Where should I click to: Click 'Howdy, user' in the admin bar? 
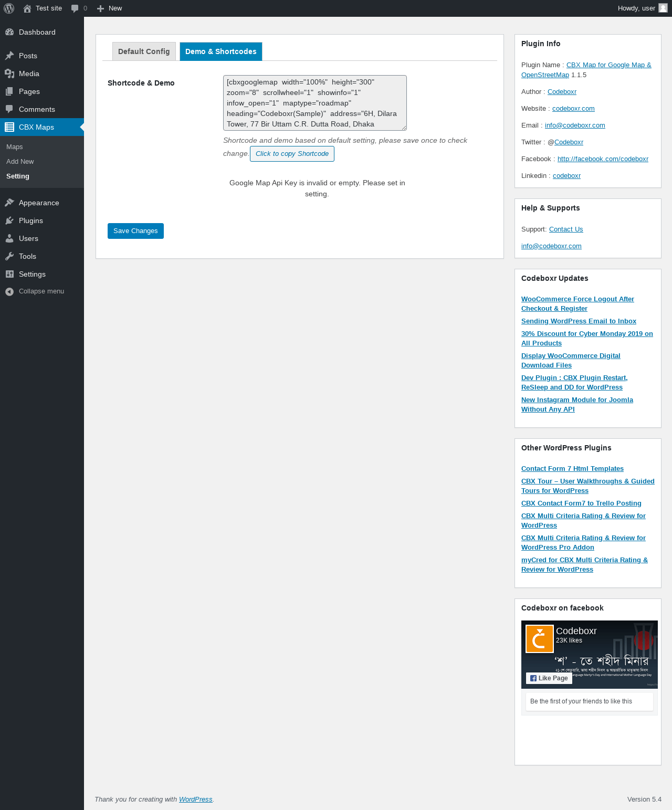(636, 8)
